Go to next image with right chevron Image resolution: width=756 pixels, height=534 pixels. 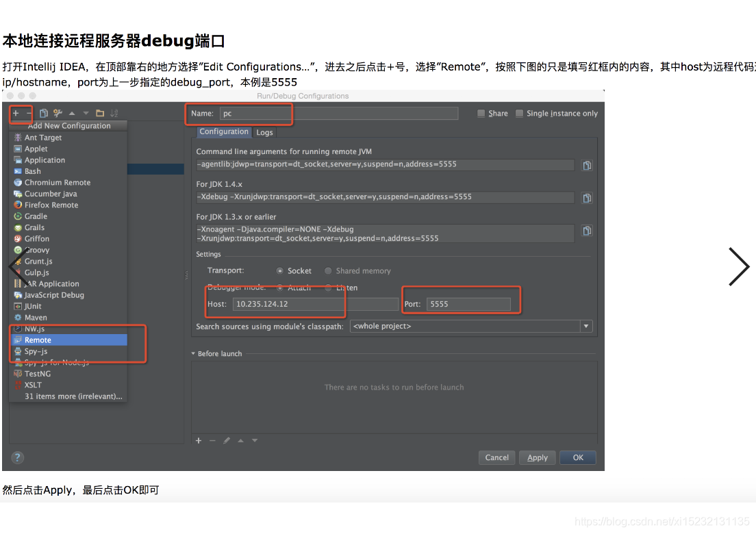coord(739,266)
